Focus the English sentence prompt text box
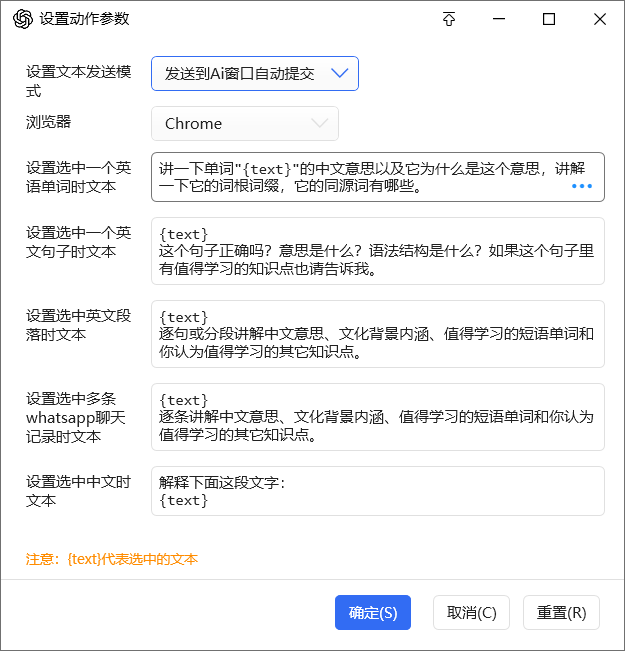The width and height of the screenshot is (625, 651). click(378, 251)
